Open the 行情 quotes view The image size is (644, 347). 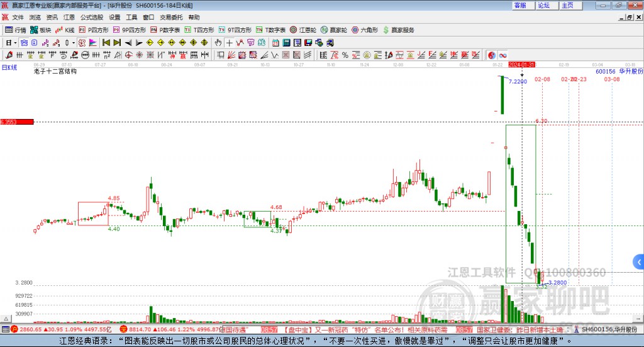point(15,30)
